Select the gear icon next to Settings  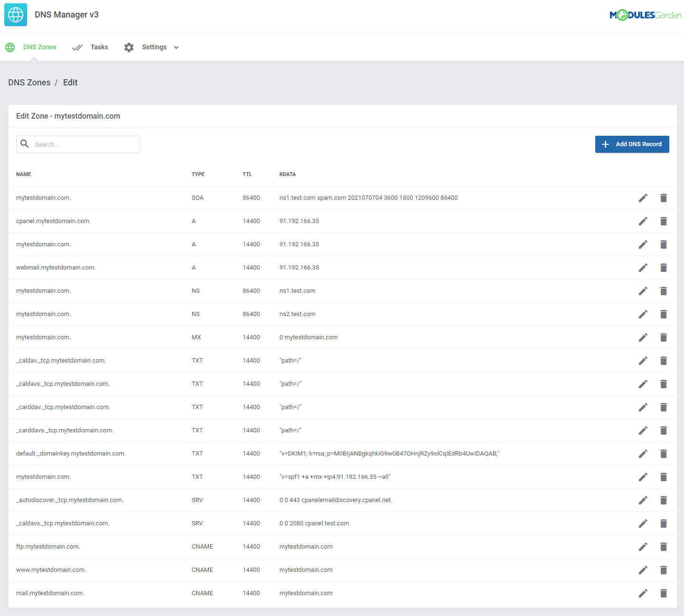(x=129, y=47)
